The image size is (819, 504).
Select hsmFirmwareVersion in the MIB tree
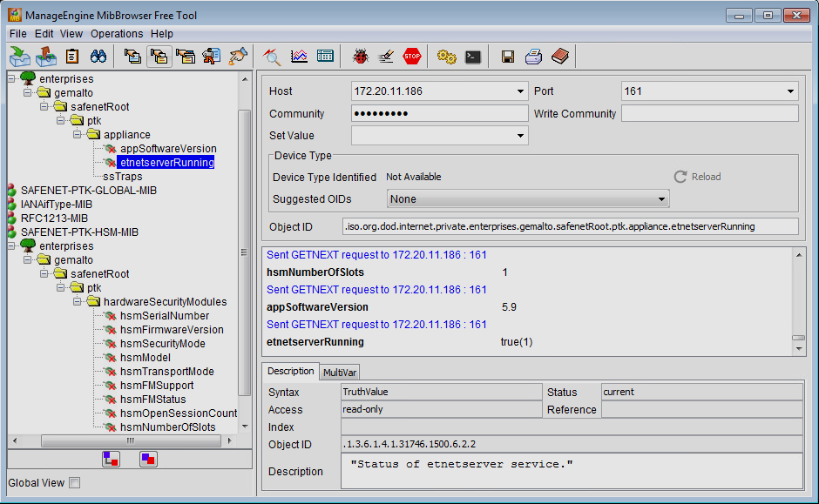point(172,330)
